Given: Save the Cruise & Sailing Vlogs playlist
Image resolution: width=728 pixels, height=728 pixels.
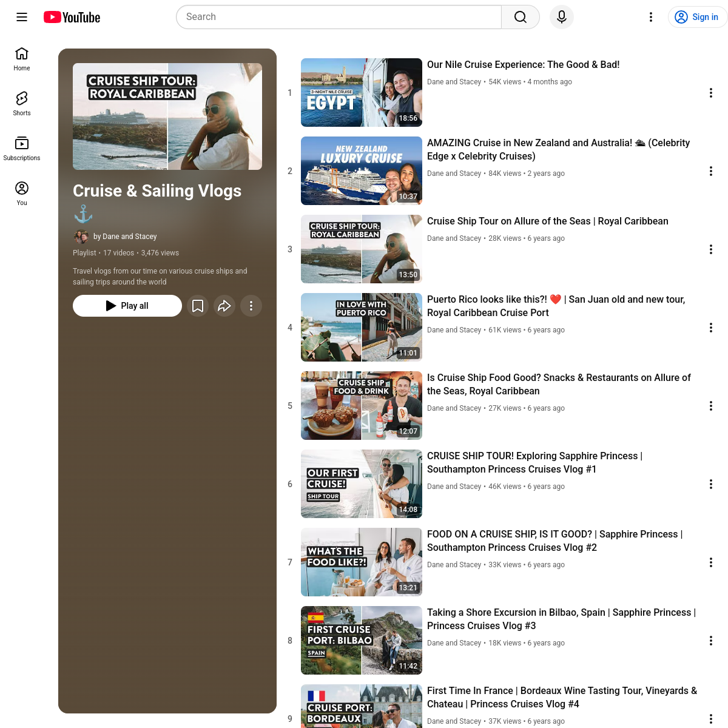Looking at the screenshot, I should coord(198,306).
